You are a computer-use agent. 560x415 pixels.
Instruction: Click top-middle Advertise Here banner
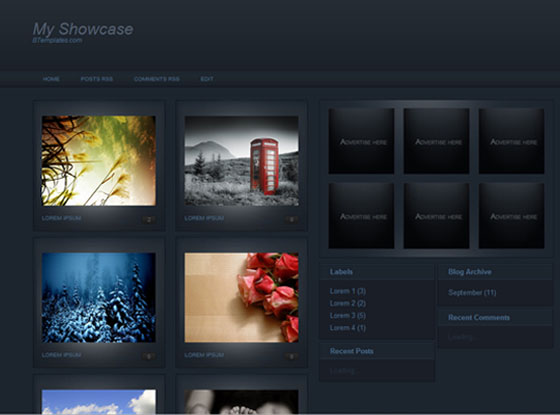(x=436, y=141)
